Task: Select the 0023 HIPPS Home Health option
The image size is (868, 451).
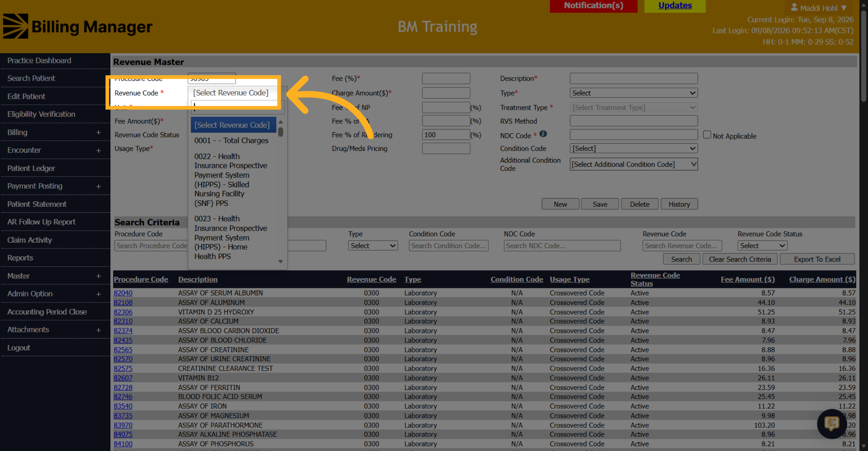Action: click(x=231, y=238)
